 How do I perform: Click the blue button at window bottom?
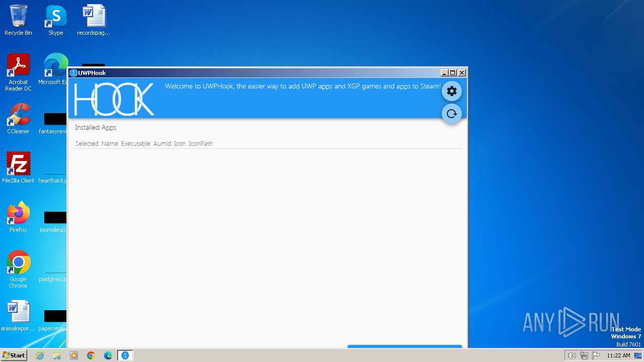coord(405,346)
